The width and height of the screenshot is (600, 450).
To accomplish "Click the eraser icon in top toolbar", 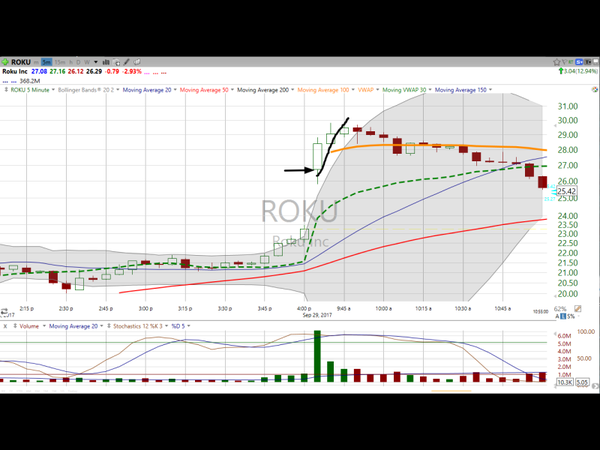I will 137,62.
